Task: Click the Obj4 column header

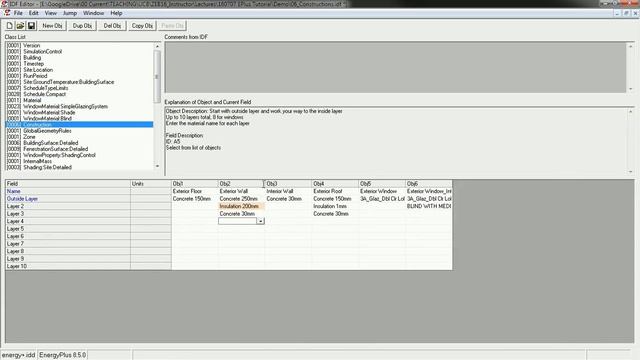Action: tap(335, 184)
